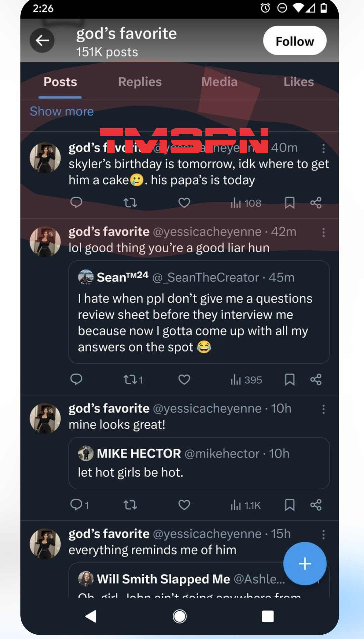This screenshot has height=639, width=364.
Task: Like the 'mine looks great!' post
Action: click(184, 505)
